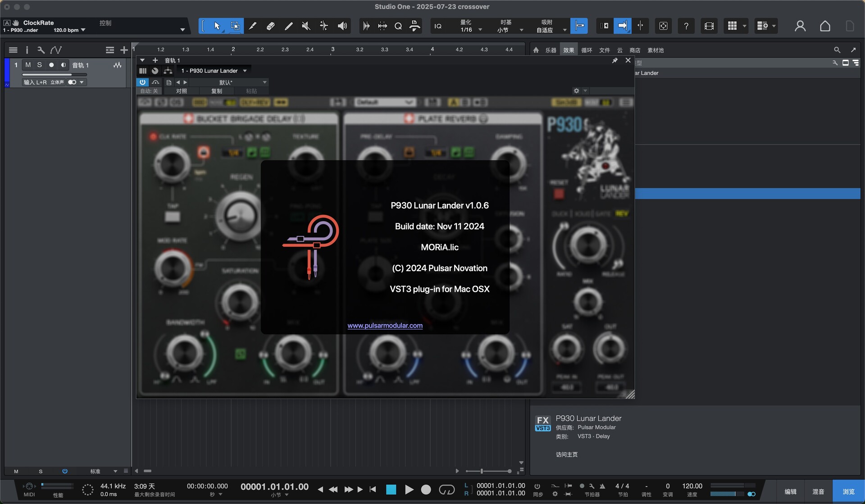Switch to the 素材池 browser tab
Screen dimensions: 865x504
click(x=656, y=50)
